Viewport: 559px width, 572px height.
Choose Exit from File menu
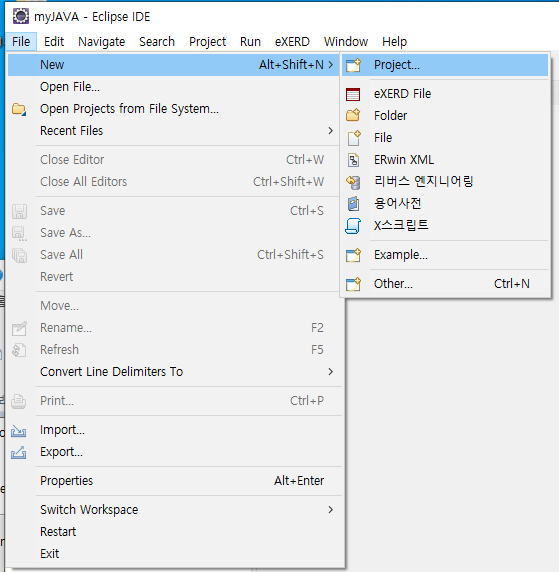174,553
